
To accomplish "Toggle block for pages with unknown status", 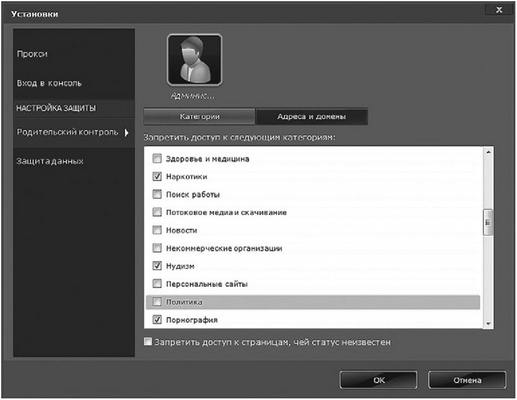I will click(x=148, y=341).
